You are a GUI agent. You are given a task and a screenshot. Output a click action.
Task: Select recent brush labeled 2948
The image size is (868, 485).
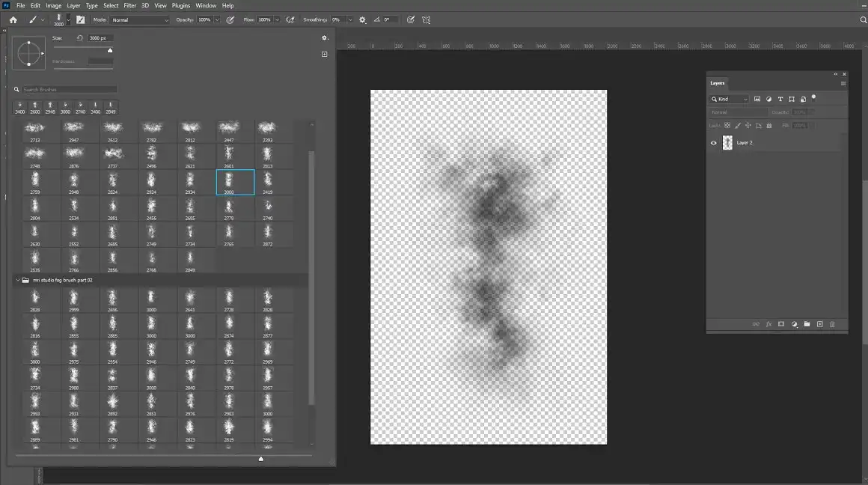(50, 108)
